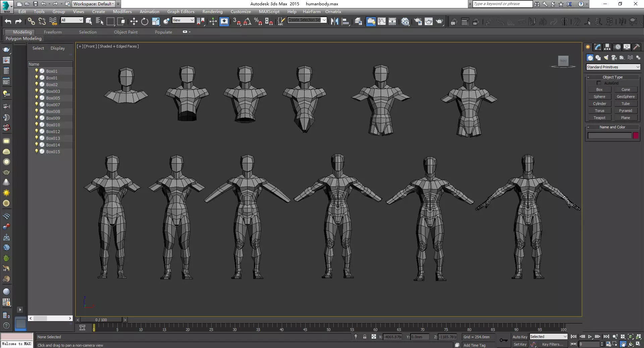Hide Box015 using its light bulb

point(37,152)
